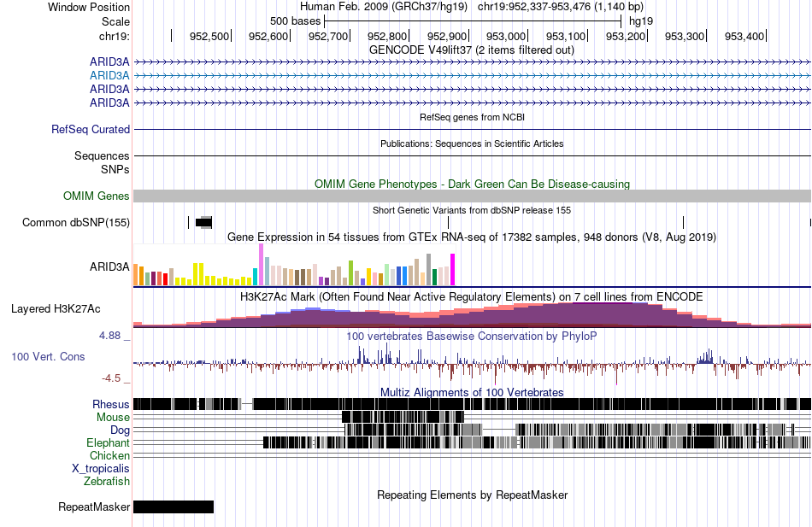Click the Zebrafish alignment row label
The width and height of the screenshot is (812, 527).
click(107, 482)
